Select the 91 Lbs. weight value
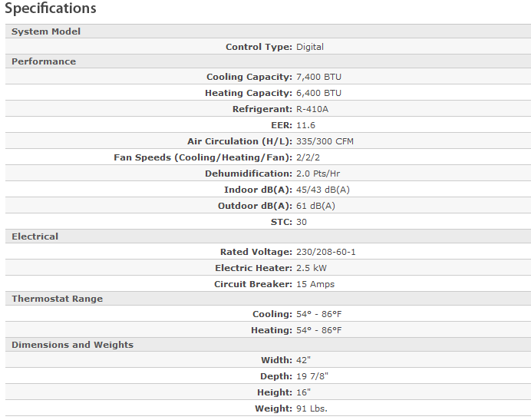The image size is (531, 420). tap(312, 408)
